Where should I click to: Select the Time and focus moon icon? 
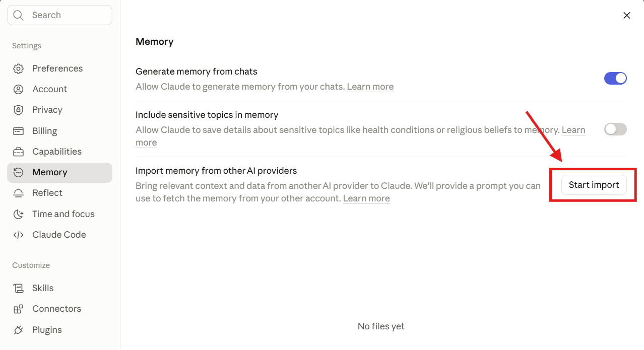click(x=19, y=214)
